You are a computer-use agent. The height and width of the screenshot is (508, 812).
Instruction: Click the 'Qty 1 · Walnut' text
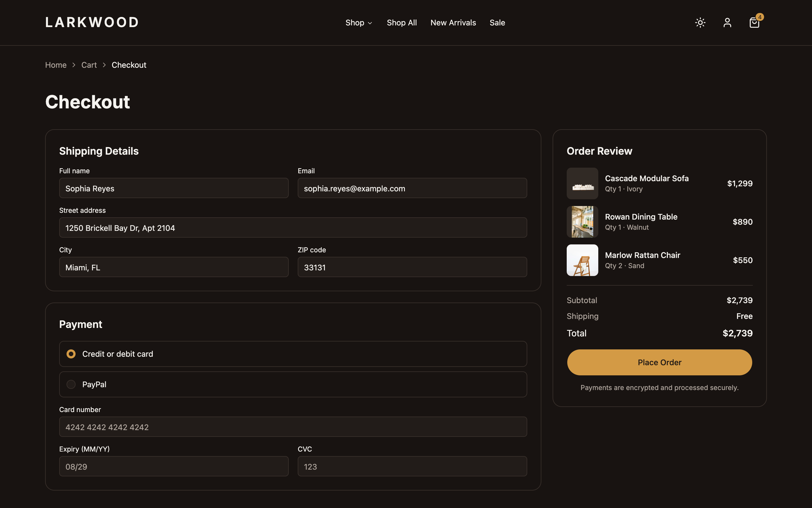pyautogui.click(x=626, y=227)
